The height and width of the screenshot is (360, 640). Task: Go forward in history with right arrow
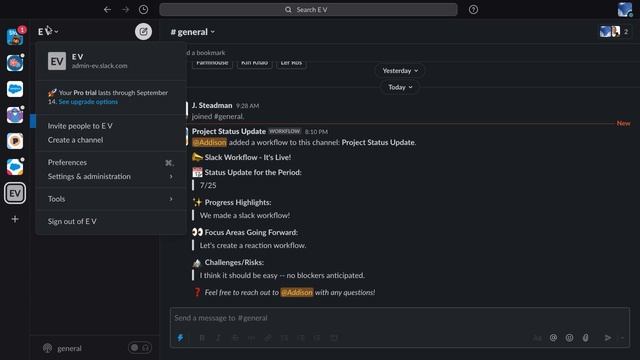point(125,9)
